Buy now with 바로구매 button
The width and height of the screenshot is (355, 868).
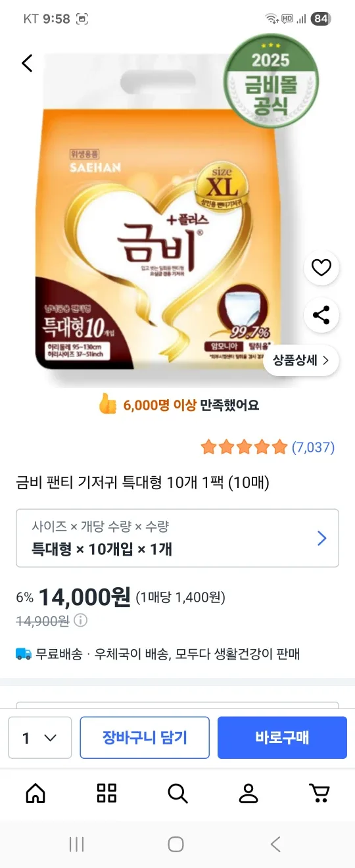[x=282, y=738]
